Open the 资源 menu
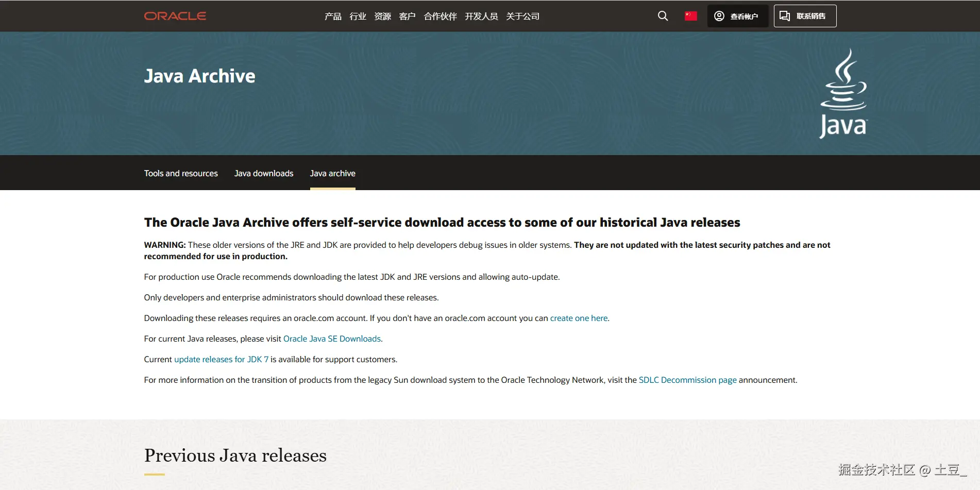The height and width of the screenshot is (490, 980). 382,16
